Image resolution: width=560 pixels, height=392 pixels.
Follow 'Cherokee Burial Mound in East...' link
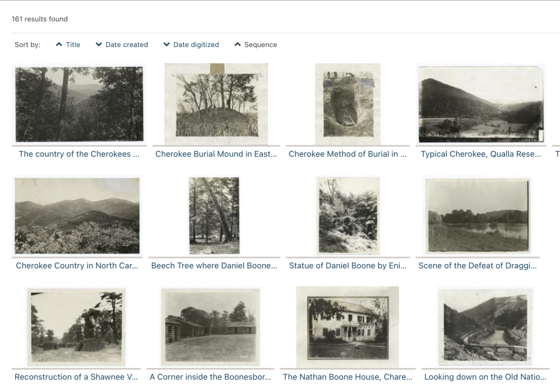(x=216, y=154)
